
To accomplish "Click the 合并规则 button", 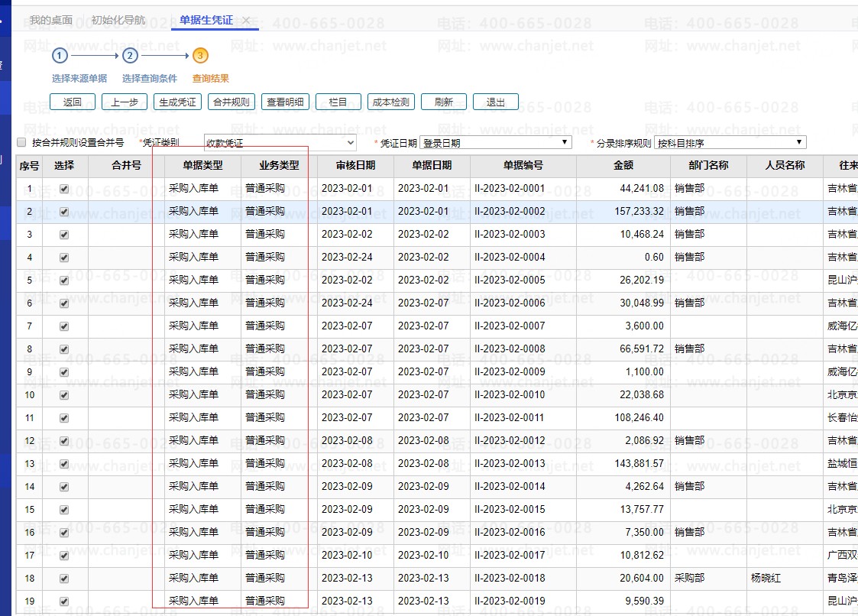I will (x=231, y=102).
